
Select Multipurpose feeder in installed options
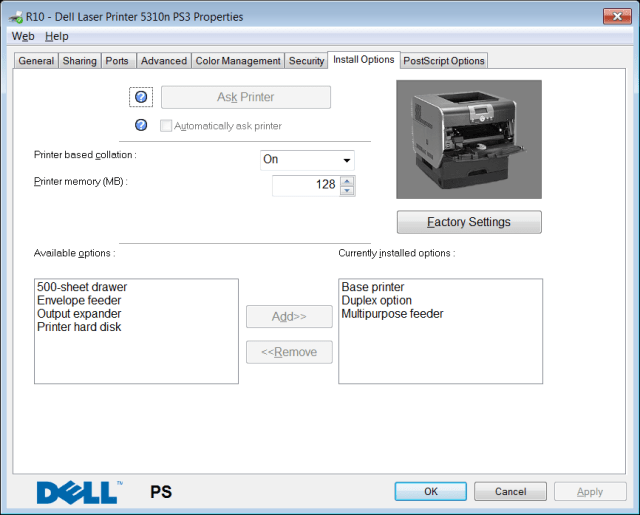pos(392,314)
